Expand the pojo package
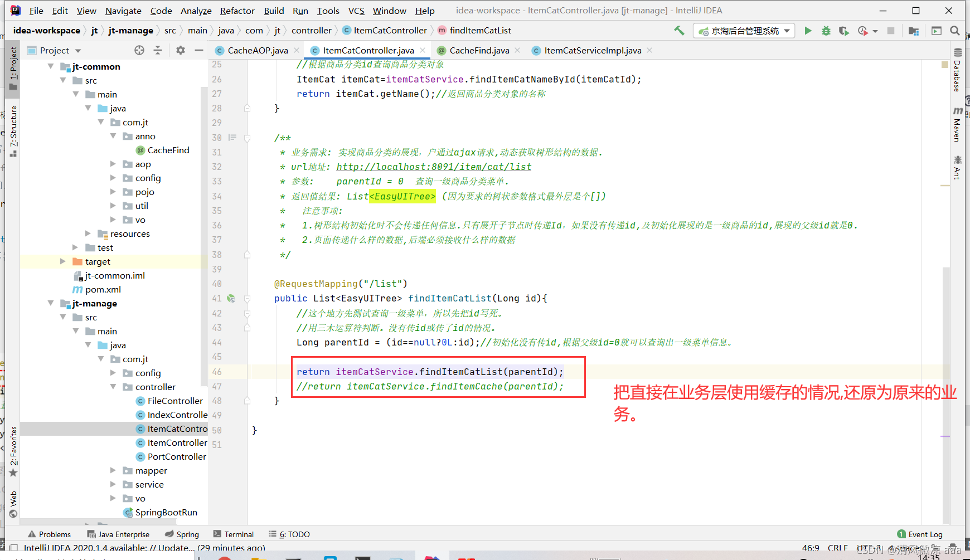The height and width of the screenshot is (560, 970). 113,192
